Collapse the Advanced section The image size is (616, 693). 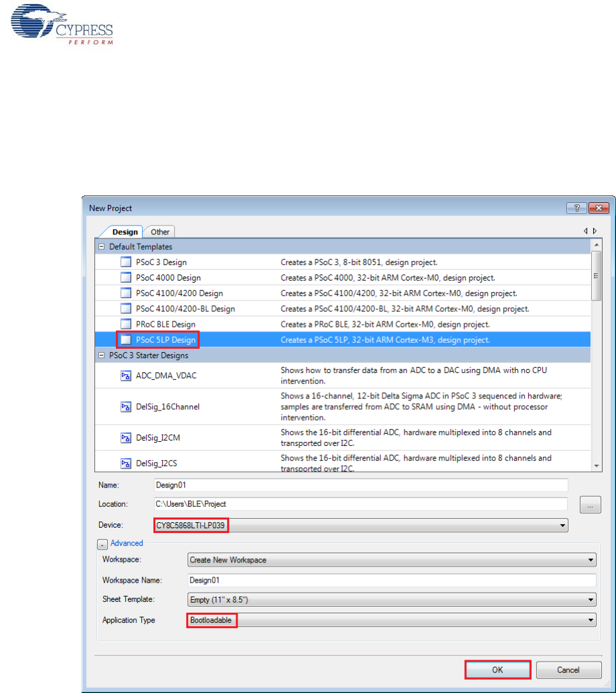(102, 544)
